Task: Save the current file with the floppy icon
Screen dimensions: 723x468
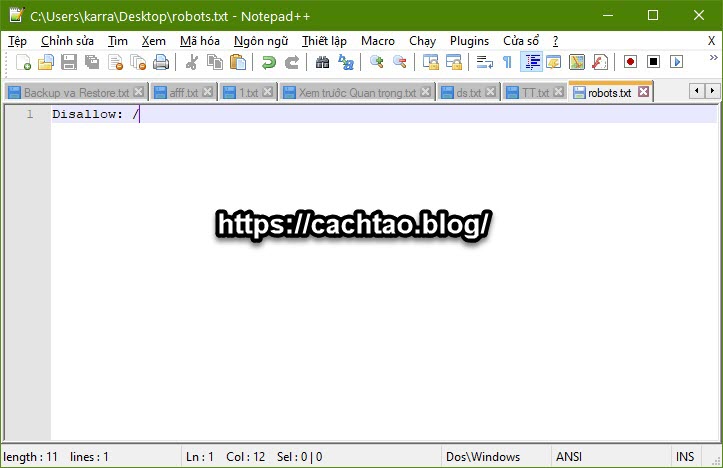Action: [x=69, y=62]
